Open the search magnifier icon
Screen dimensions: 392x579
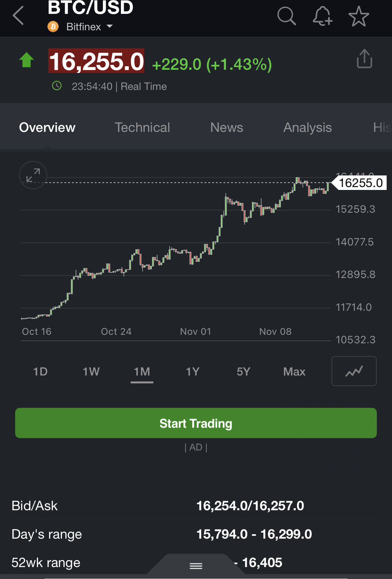pos(286,16)
